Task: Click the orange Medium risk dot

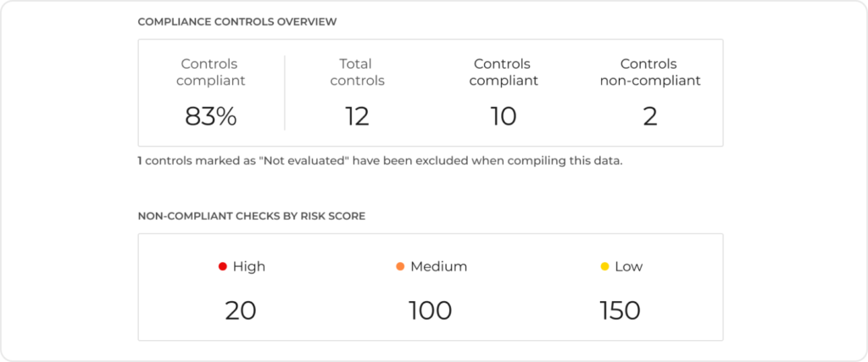Action: pyautogui.click(x=400, y=267)
